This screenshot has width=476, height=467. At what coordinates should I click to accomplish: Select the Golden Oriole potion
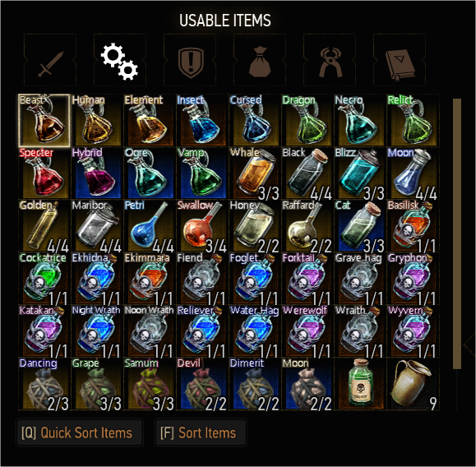44,226
